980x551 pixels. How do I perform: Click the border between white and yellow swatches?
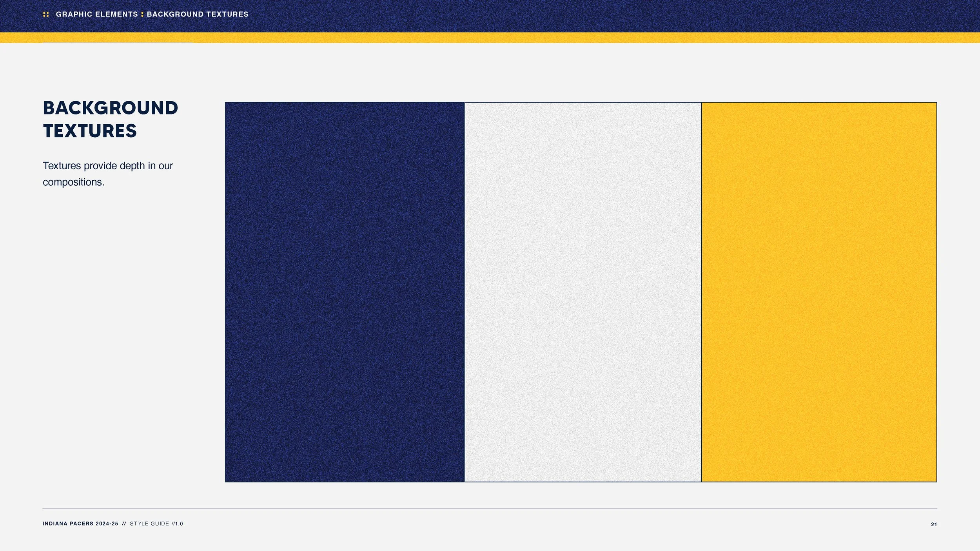click(701, 292)
